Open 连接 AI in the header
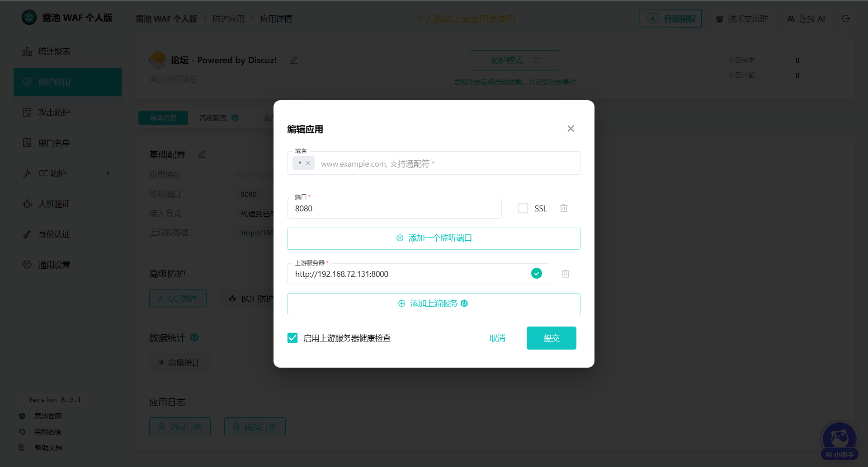Image resolution: width=868 pixels, height=467 pixels. click(x=806, y=19)
